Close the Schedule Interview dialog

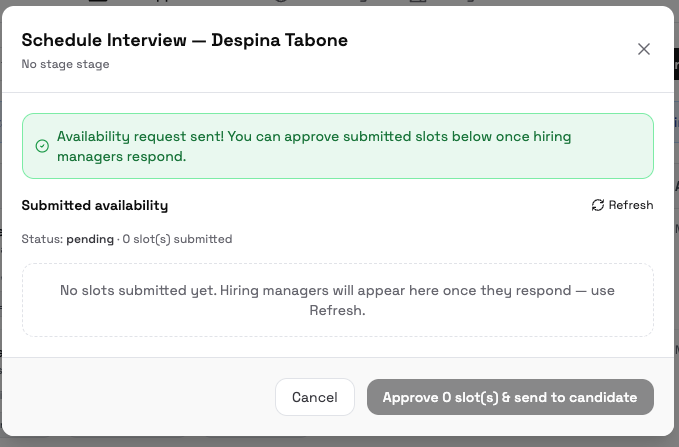(x=643, y=49)
